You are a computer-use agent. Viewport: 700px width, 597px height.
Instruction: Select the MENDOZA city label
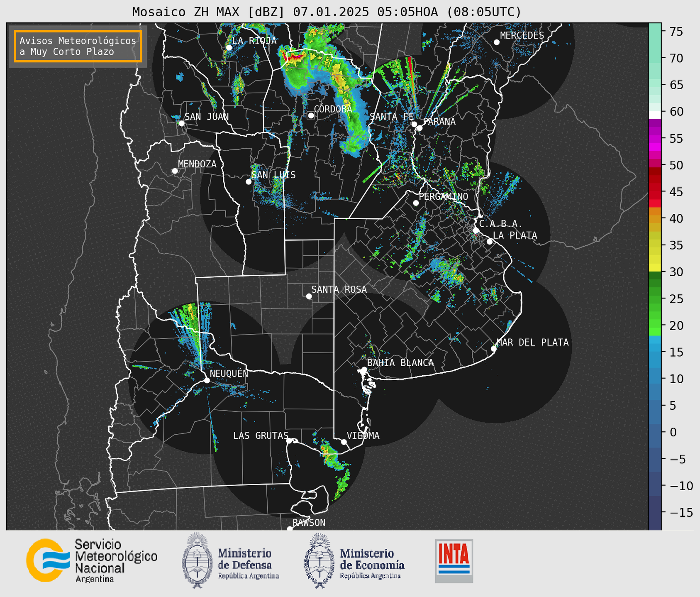pos(197,164)
